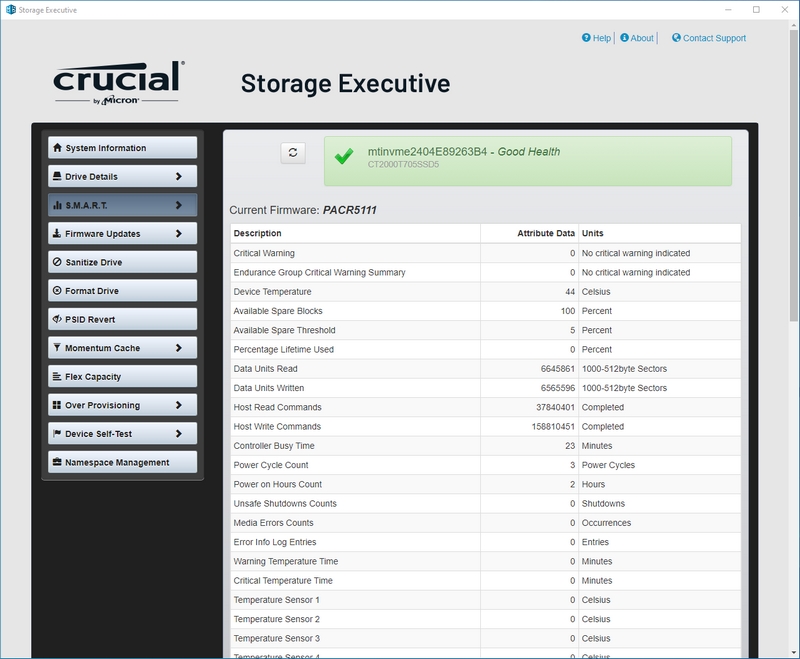
Task: Click the circled-x icon beside Format Drive
Action: (57, 290)
